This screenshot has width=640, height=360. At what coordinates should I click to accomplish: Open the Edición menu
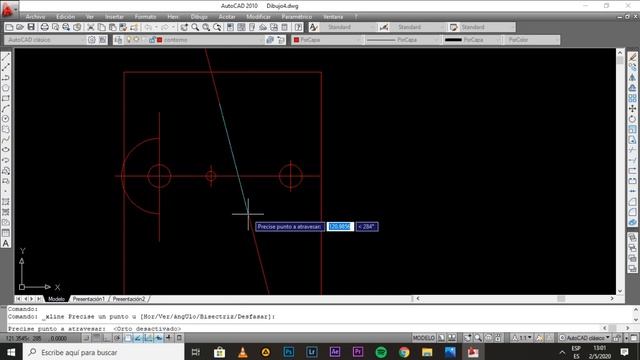(x=65, y=17)
